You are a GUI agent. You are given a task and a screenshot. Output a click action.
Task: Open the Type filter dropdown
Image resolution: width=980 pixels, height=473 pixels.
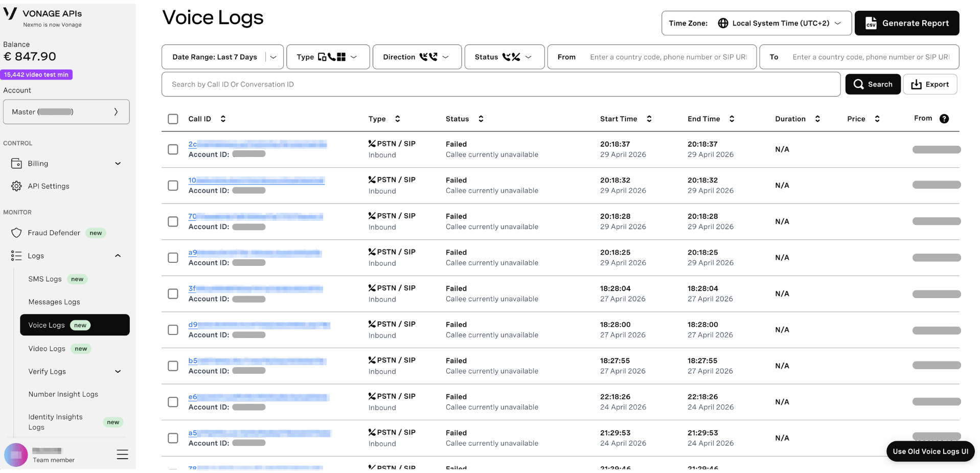pyautogui.click(x=328, y=57)
